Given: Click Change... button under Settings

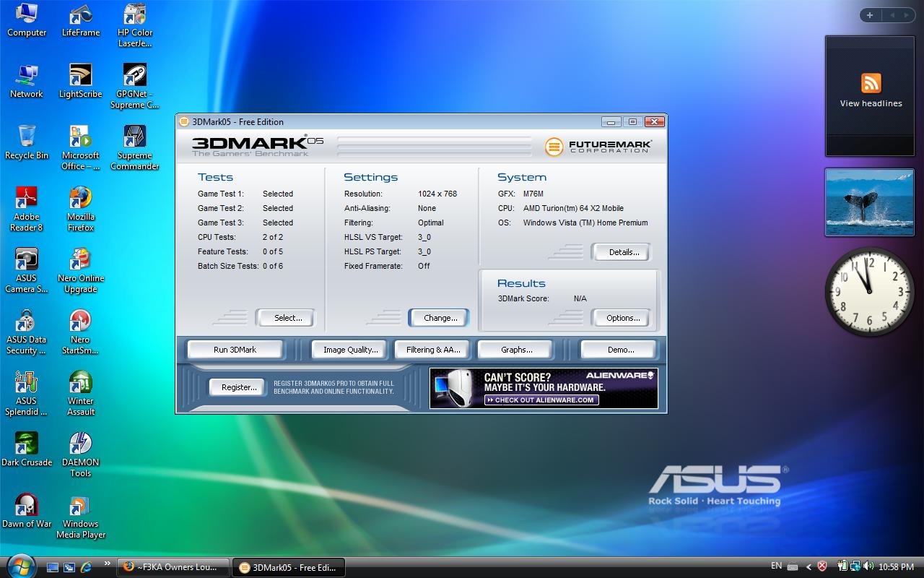Looking at the screenshot, I should [x=440, y=318].
